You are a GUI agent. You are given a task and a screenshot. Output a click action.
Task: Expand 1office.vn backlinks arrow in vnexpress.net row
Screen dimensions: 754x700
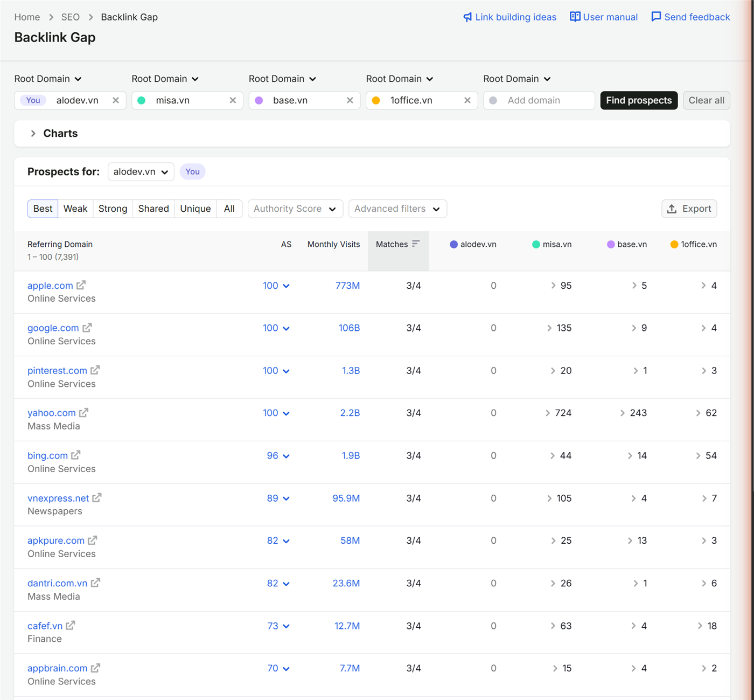[704, 498]
